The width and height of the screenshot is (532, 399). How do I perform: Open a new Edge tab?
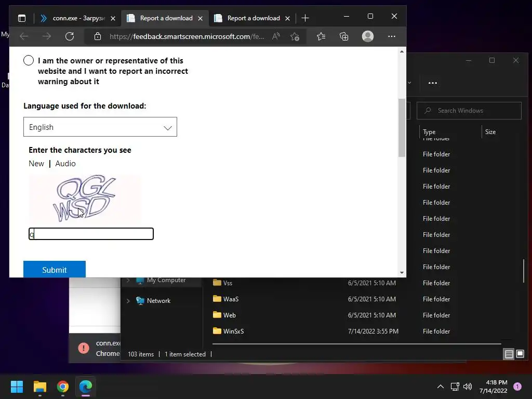[x=305, y=18]
